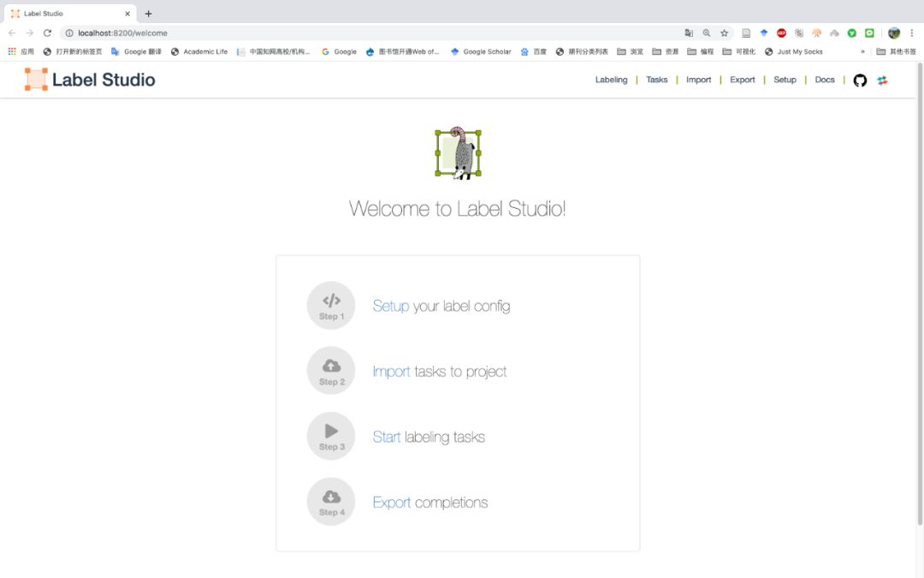Open the 资源 bookmark folder
The image size is (924, 578).
click(666, 52)
